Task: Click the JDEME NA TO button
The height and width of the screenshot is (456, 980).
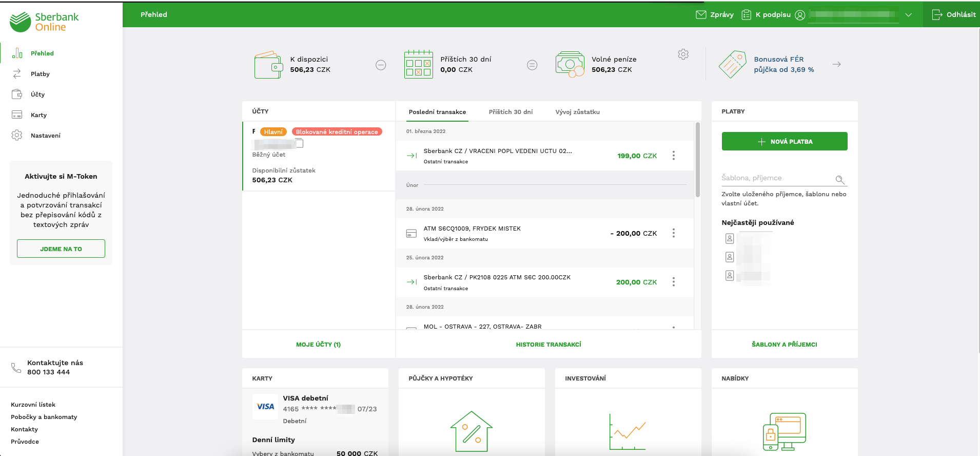Action: pyautogui.click(x=61, y=249)
